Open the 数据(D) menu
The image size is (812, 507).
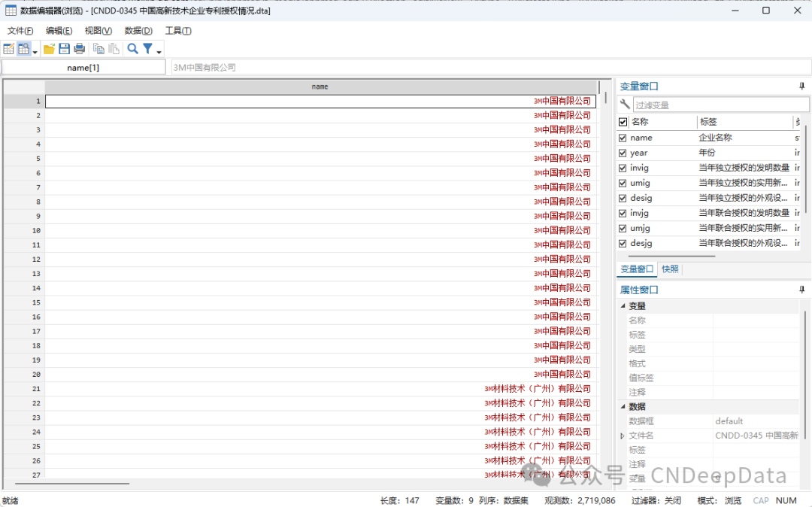(138, 31)
